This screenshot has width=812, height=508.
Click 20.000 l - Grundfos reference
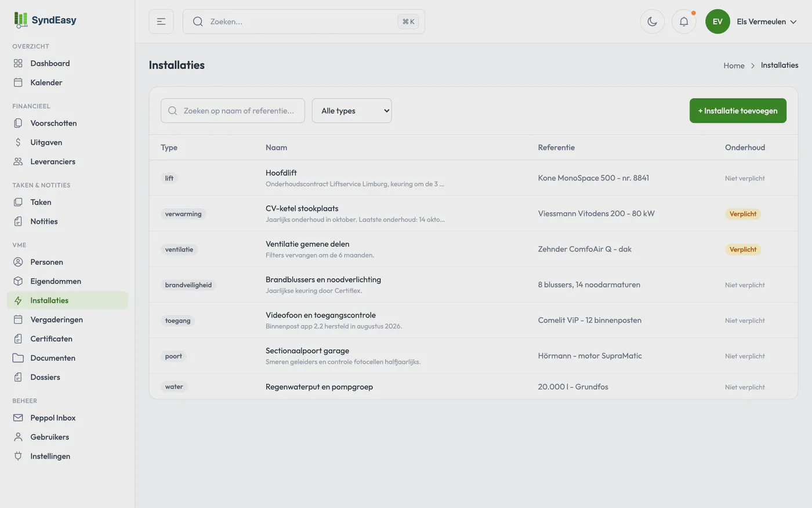[x=573, y=387]
